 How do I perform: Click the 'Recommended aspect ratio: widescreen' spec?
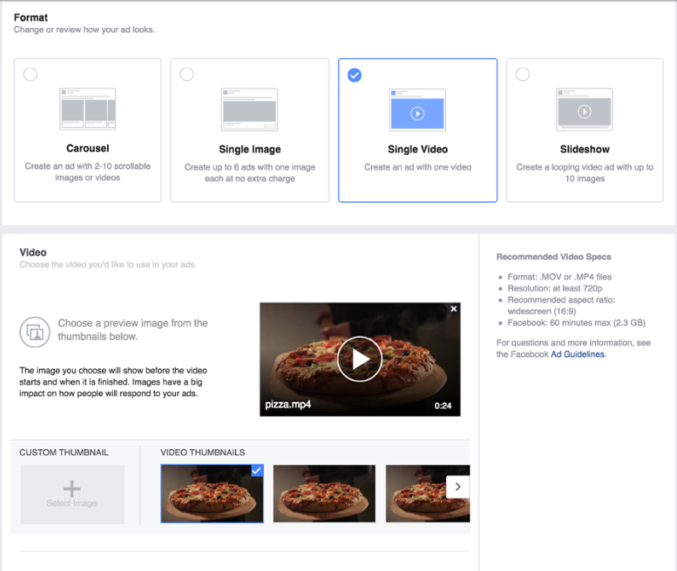coord(561,305)
